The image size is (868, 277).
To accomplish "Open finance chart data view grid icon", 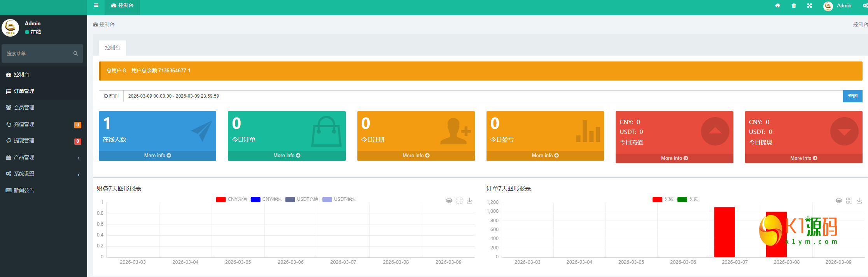I will tap(459, 200).
